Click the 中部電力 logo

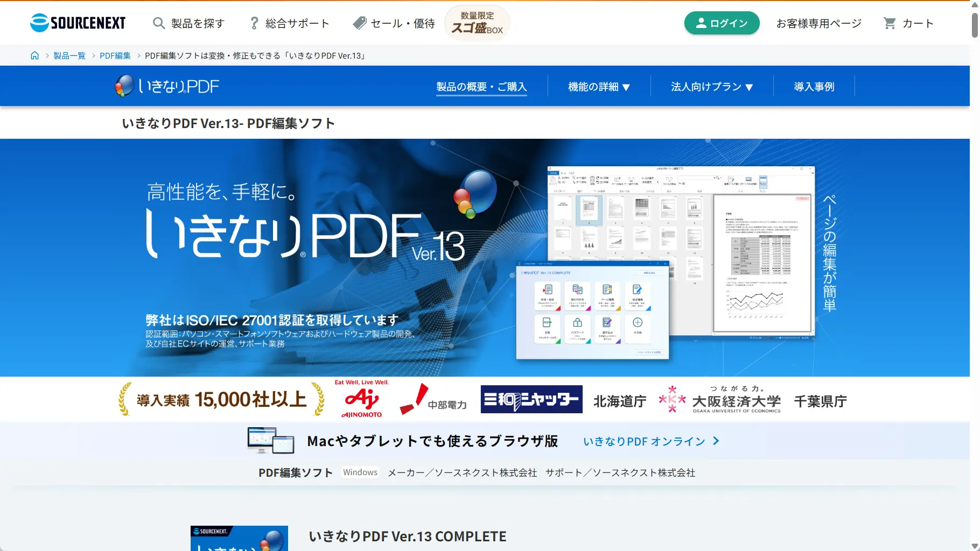[433, 399]
